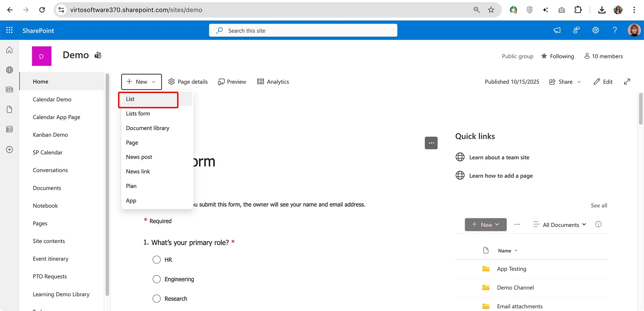
Task: Open the SharePoint app launcher waffle icon
Action: [9, 30]
